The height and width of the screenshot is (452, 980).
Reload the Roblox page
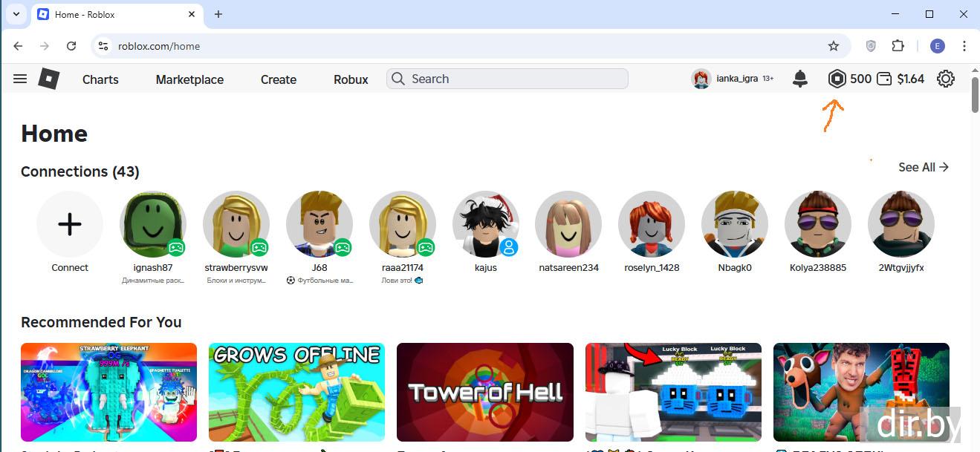71,46
